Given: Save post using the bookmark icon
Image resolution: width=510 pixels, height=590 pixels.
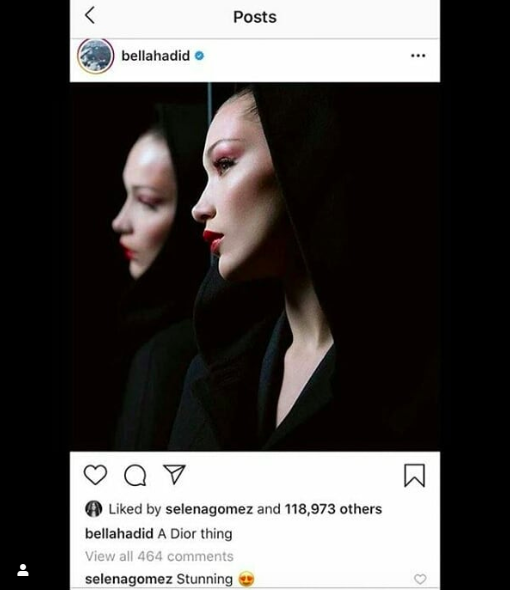Looking at the screenshot, I should (x=415, y=475).
